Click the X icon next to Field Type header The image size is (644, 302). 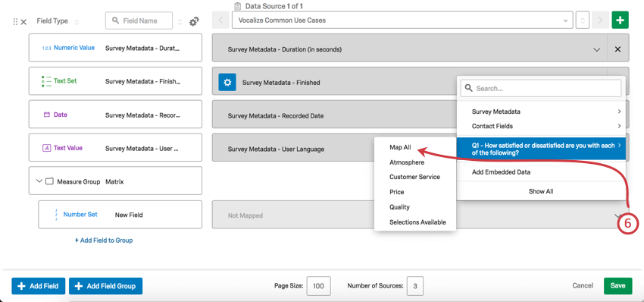tap(23, 22)
